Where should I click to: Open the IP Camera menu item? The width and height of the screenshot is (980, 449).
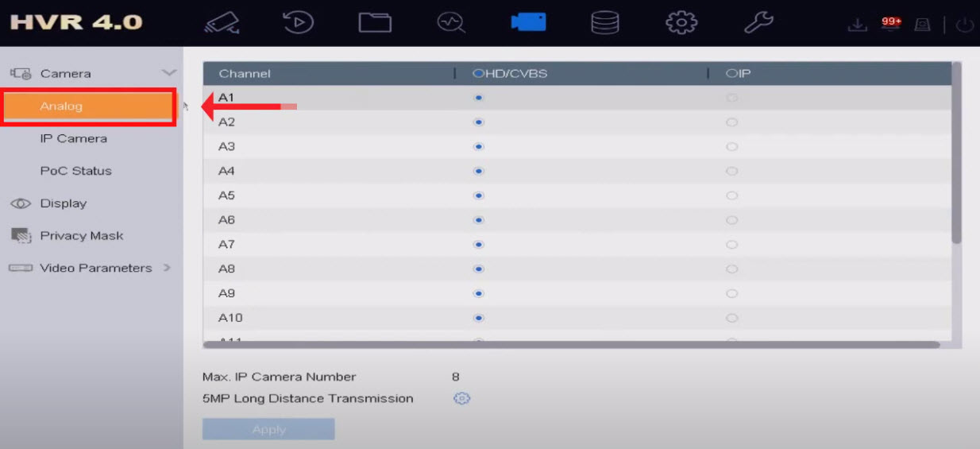tap(73, 138)
